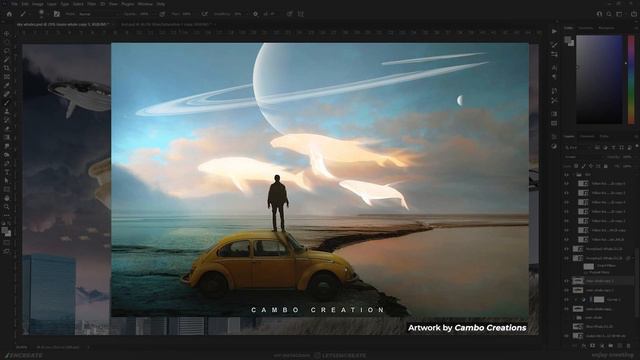The width and height of the screenshot is (640, 360).
Task: Add a layer mask from Layers panel bottom
Action: (593, 346)
